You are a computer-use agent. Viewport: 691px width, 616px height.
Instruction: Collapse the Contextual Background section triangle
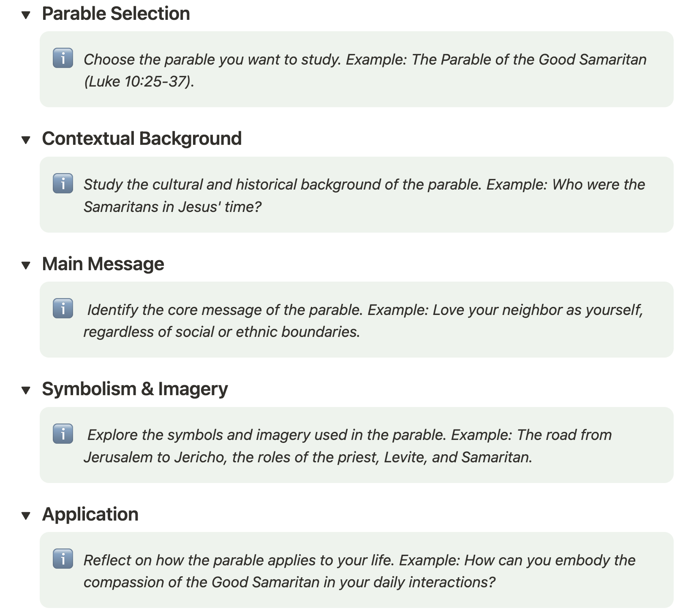(26, 140)
